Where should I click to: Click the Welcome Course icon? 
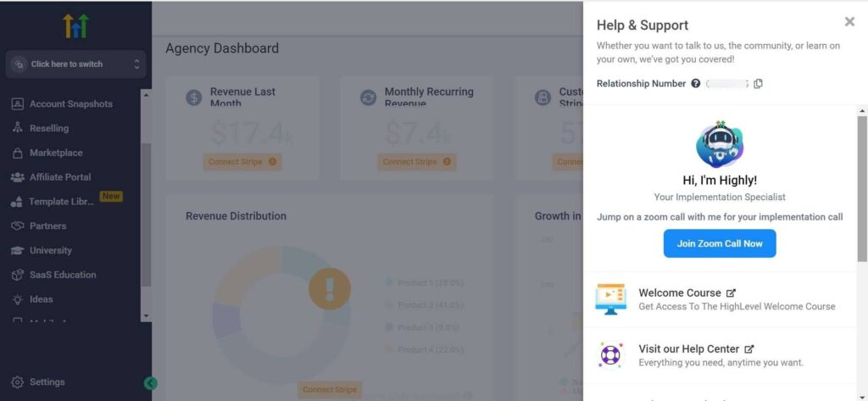tap(610, 299)
